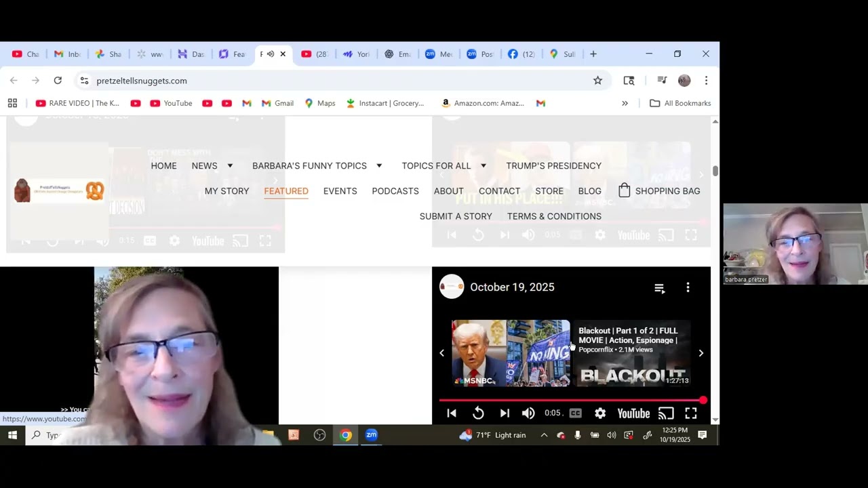Image resolution: width=868 pixels, height=488 pixels.
Task: Open the SHOPPING BAG
Action: (658, 191)
